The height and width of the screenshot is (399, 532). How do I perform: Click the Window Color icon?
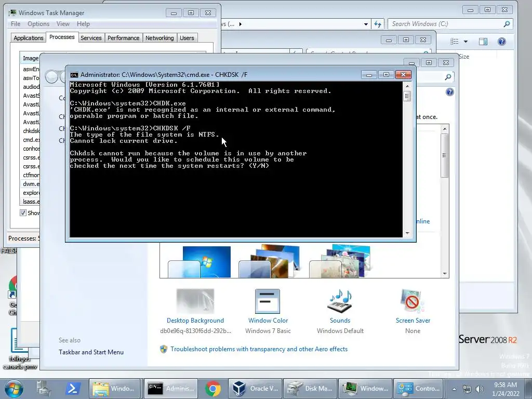(268, 301)
